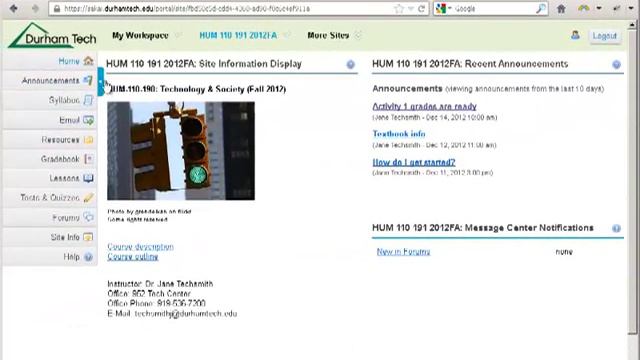
Task: Click the browser back arrow
Action: point(13,8)
